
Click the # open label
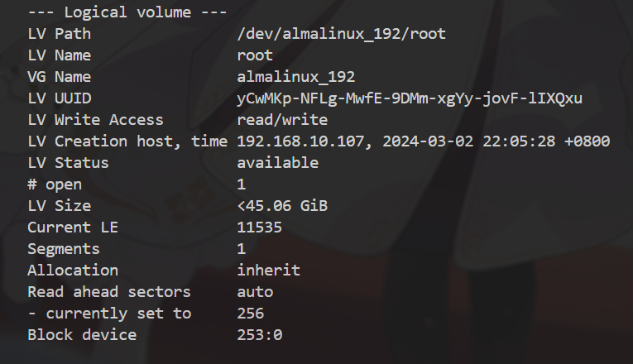tap(55, 184)
